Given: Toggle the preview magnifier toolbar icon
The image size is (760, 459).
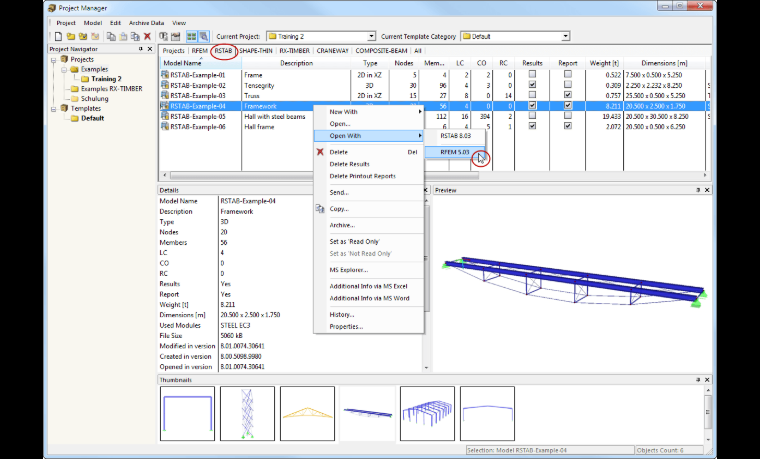Looking at the screenshot, I should pos(204,36).
